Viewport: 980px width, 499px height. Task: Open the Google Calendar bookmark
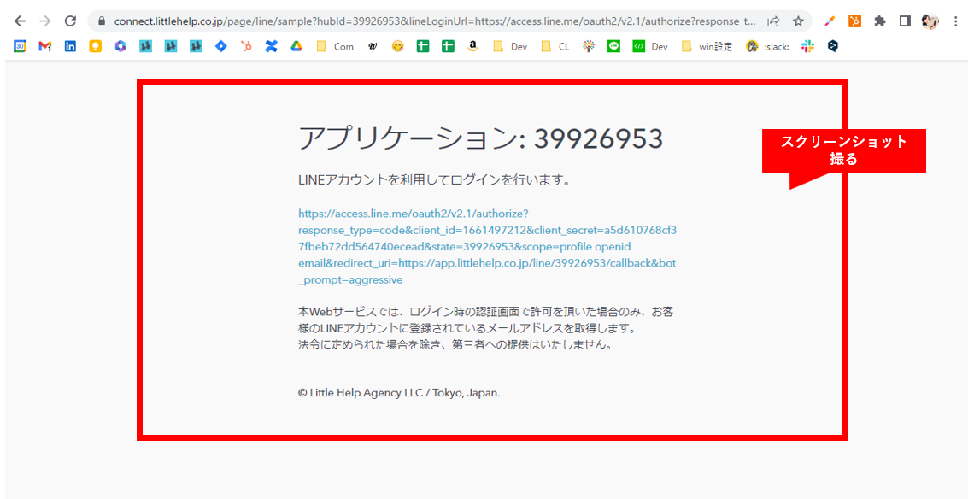tap(20, 47)
